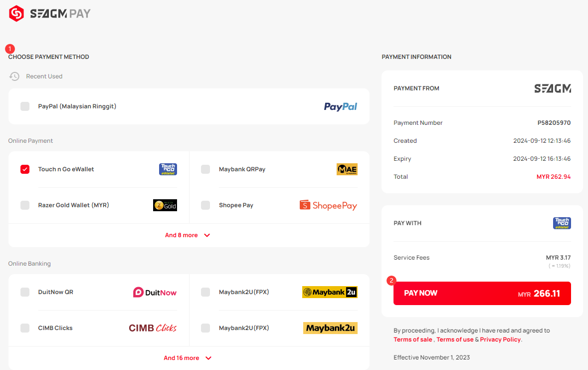The height and width of the screenshot is (370, 588).
Task: Click the 'Razer Gold Wallet (MYR)' label
Action: (x=73, y=205)
